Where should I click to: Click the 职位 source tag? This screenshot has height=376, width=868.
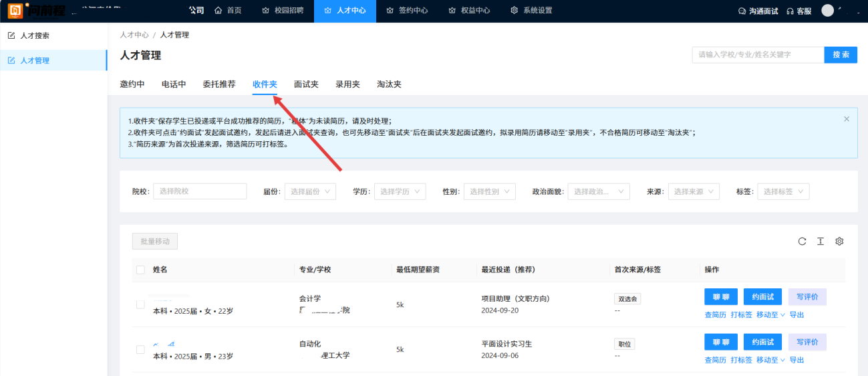tap(624, 344)
